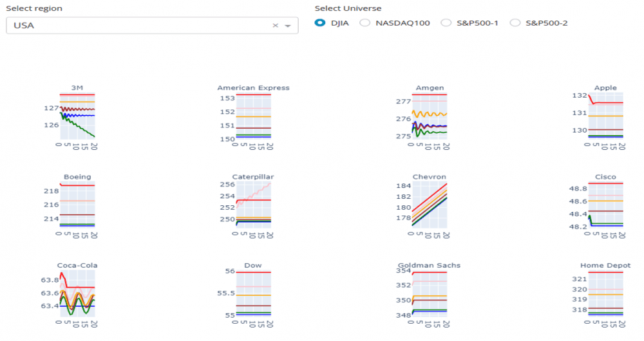The image size is (644, 341).
Task: Expand the region dropdown arrow
Action: pos(288,26)
